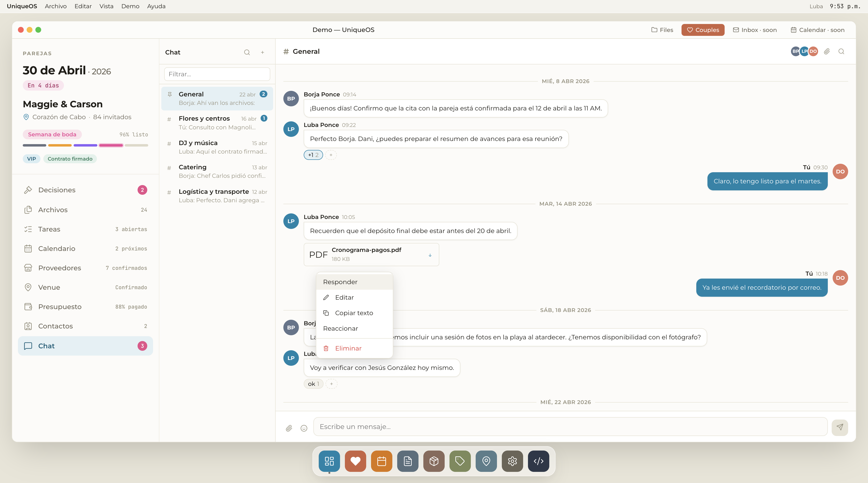Click Filtrar channel filter field
This screenshot has width=868, height=483.
217,74
